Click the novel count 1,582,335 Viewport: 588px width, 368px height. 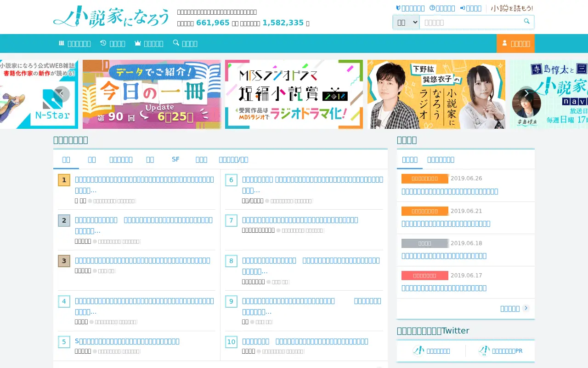click(x=283, y=23)
